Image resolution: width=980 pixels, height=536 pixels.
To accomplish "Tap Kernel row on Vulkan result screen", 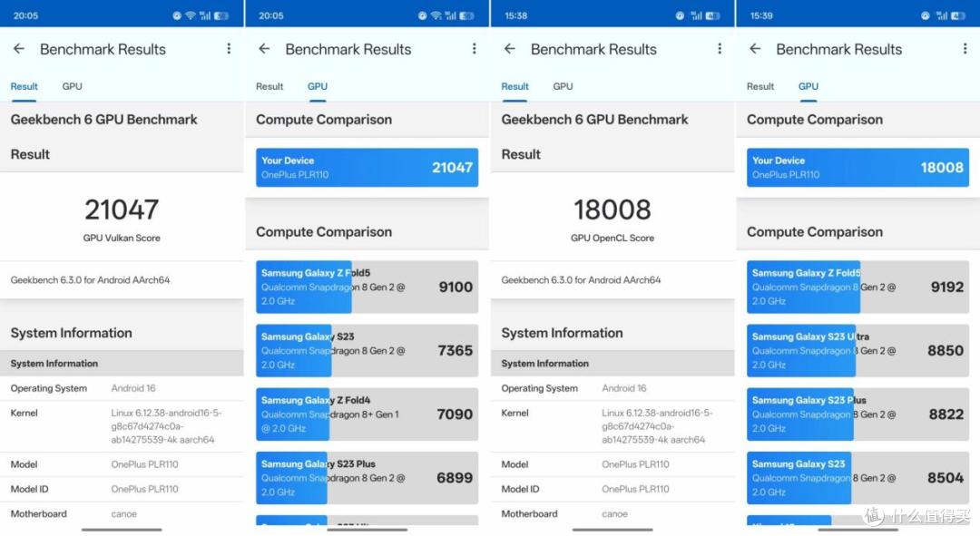I will (122, 426).
